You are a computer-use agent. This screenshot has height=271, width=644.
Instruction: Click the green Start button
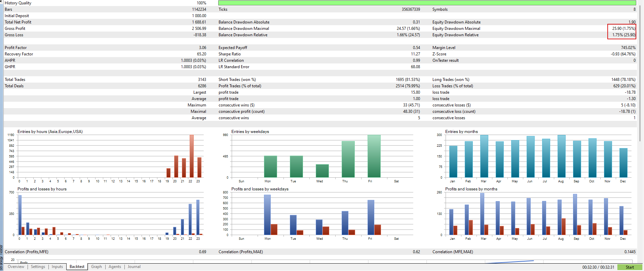[630, 267]
